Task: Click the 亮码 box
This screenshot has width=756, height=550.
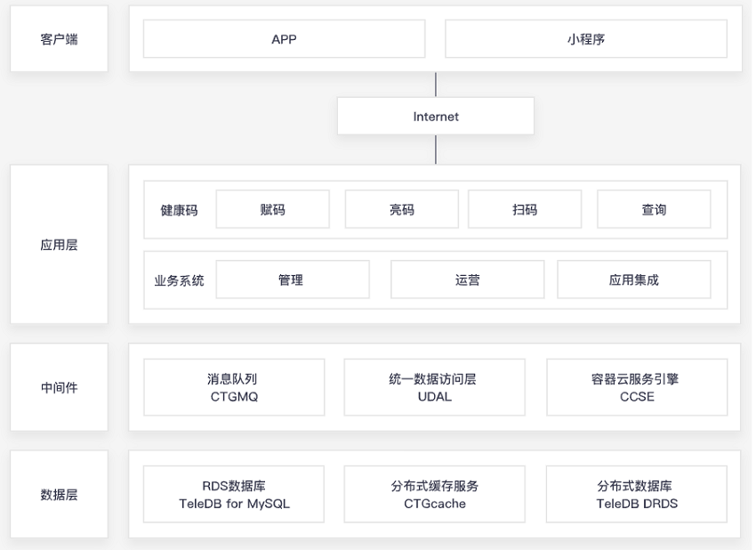Action: point(401,209)
